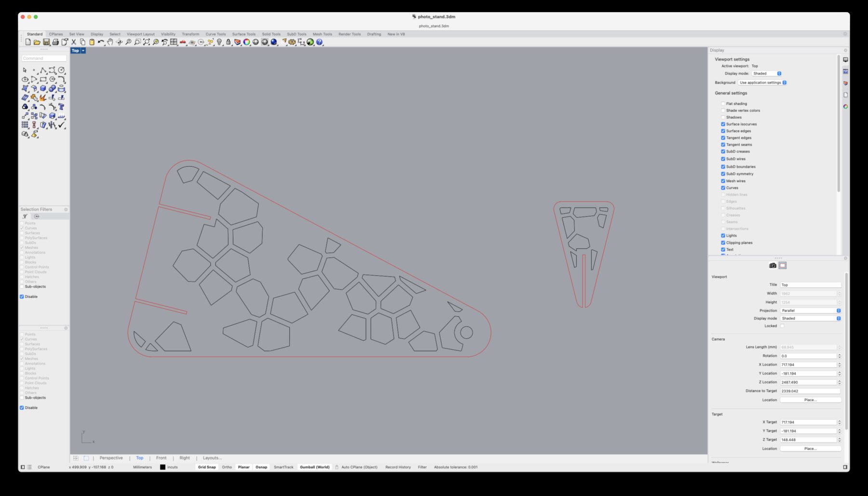
Task: Click the X Location stepper arrows
Action: 839,365
